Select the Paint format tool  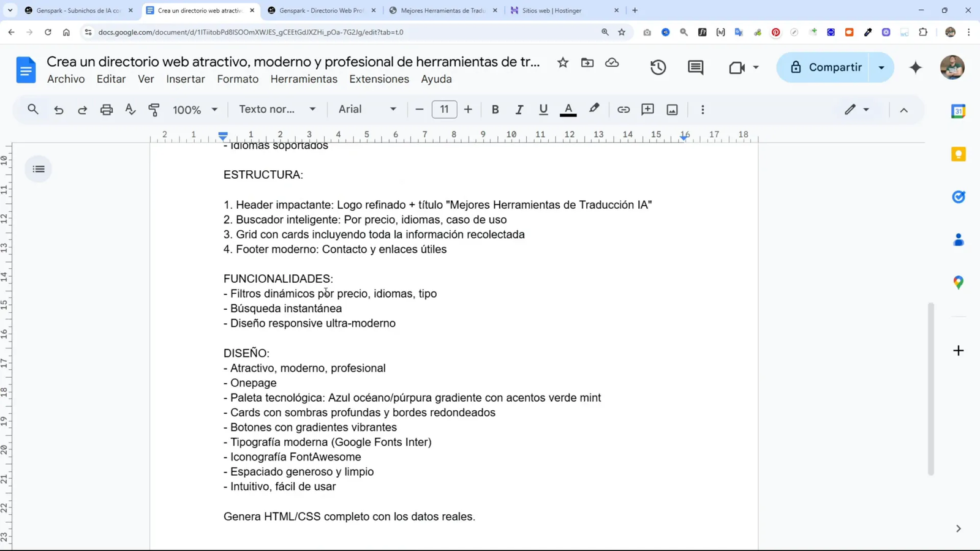[x=154, y=109]
